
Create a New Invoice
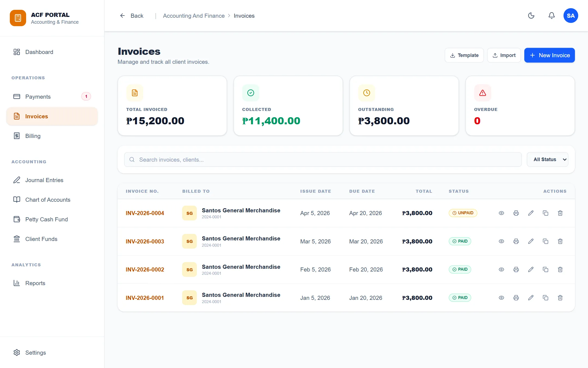coord(550,55)
